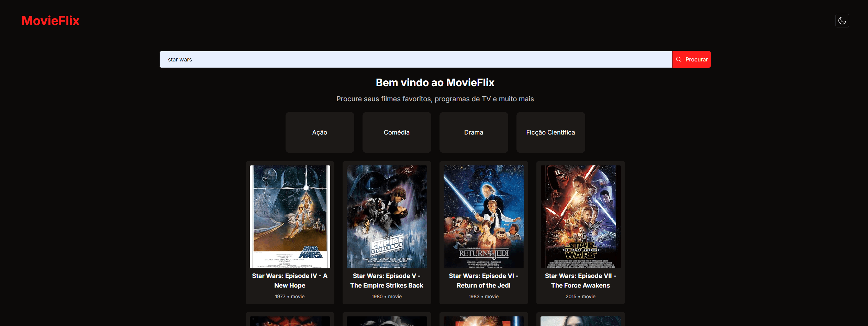Click the MovieFlix logo
The height and width of the screenshot is (326, 868).
point(50,21)
